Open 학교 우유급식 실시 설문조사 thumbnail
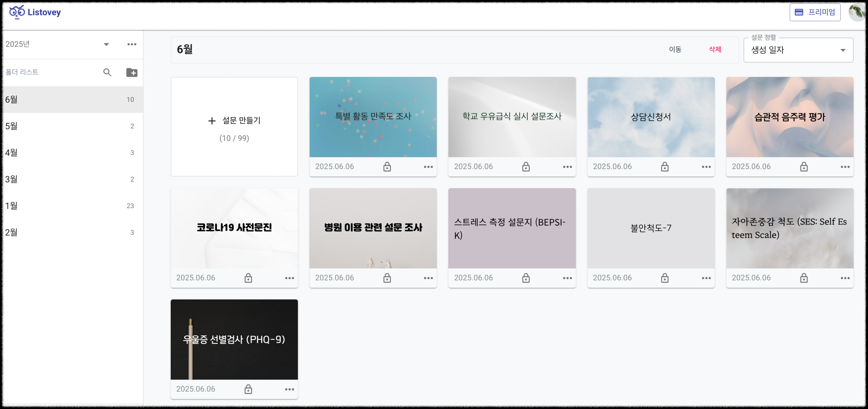This screenshot has width=868, height=409. 512,117
